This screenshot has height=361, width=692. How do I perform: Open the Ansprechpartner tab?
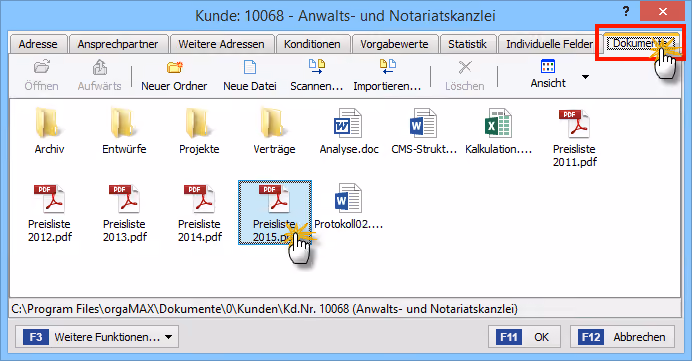pos(118,44)
